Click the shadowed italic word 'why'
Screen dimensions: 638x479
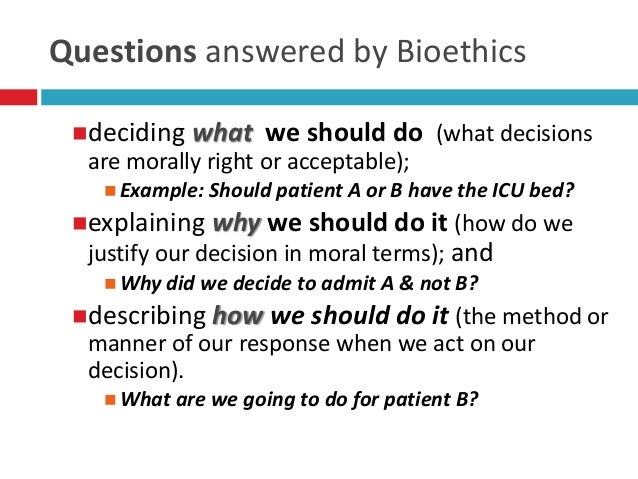(x=237, y=224)
